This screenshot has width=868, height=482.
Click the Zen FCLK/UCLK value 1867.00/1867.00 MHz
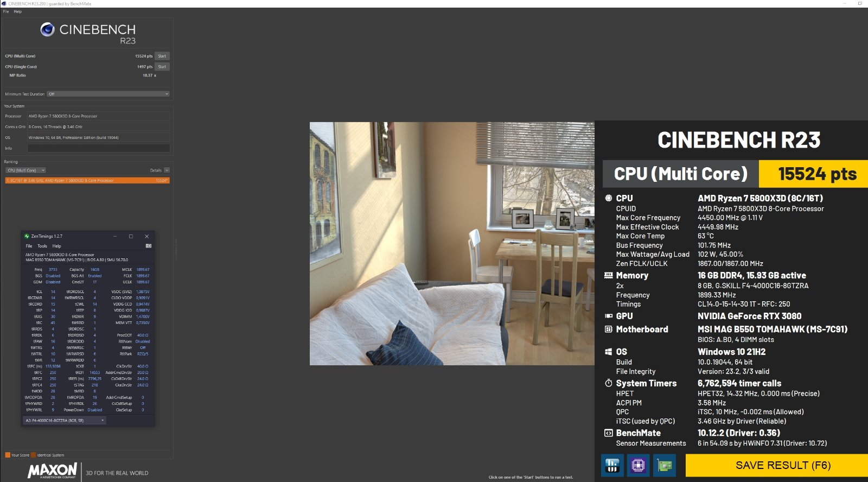tap(730, 263)
